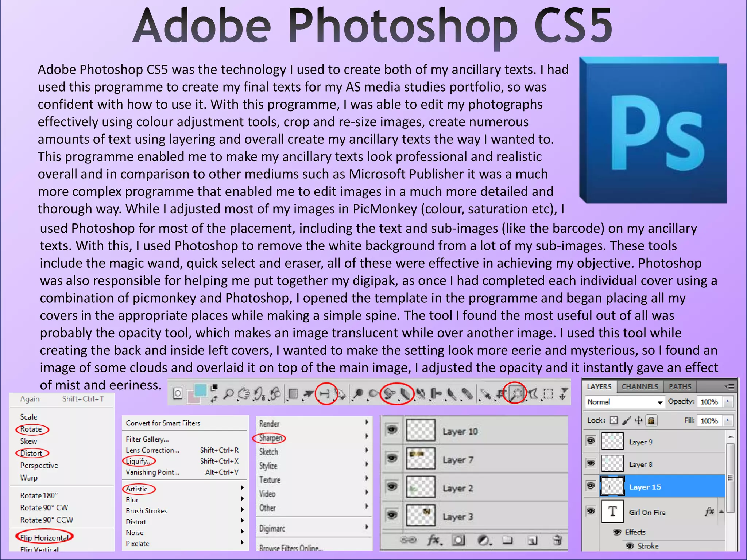
Task: Choose Warp in the Transform menu
Action: click(x=29, y=478)
